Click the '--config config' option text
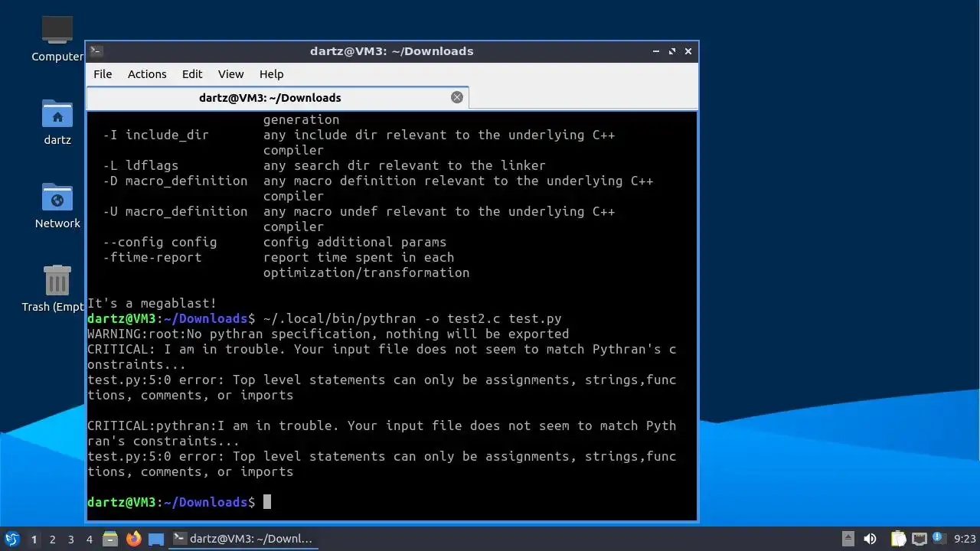This screenshot has height=551, width=980. pos(160,242)
